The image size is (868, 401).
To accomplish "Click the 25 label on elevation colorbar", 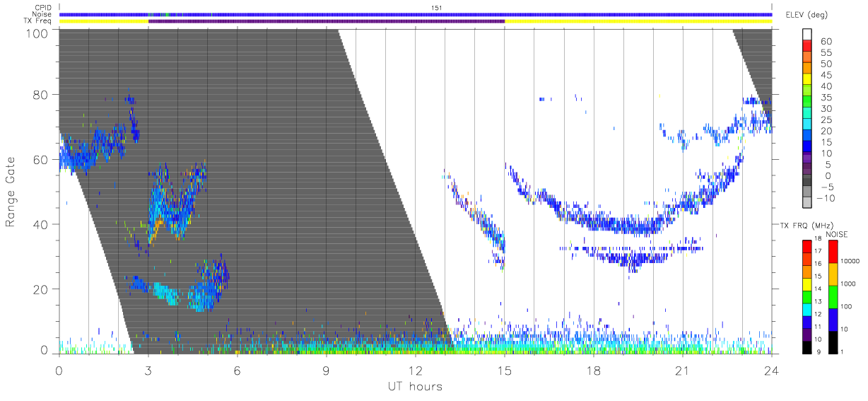I will [x=825, y=120].
